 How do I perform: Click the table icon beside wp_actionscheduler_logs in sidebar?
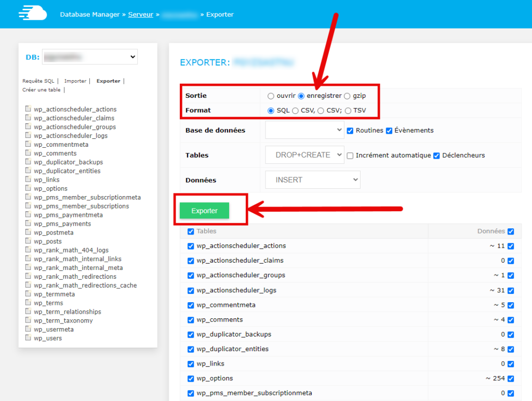[28, 135]
